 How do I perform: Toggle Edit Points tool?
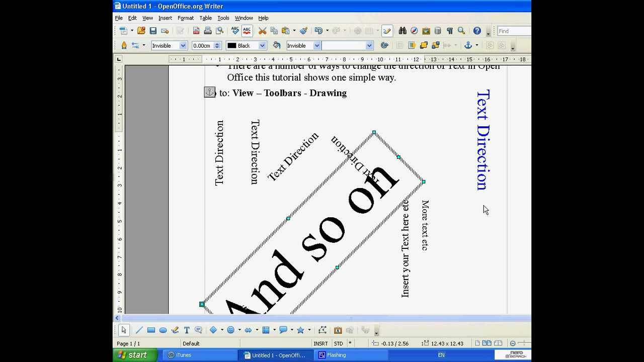tap(323, 330)
